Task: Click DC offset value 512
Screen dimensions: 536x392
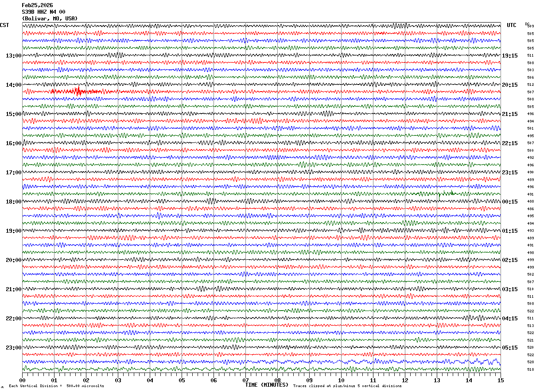Action: click(530, 85)
